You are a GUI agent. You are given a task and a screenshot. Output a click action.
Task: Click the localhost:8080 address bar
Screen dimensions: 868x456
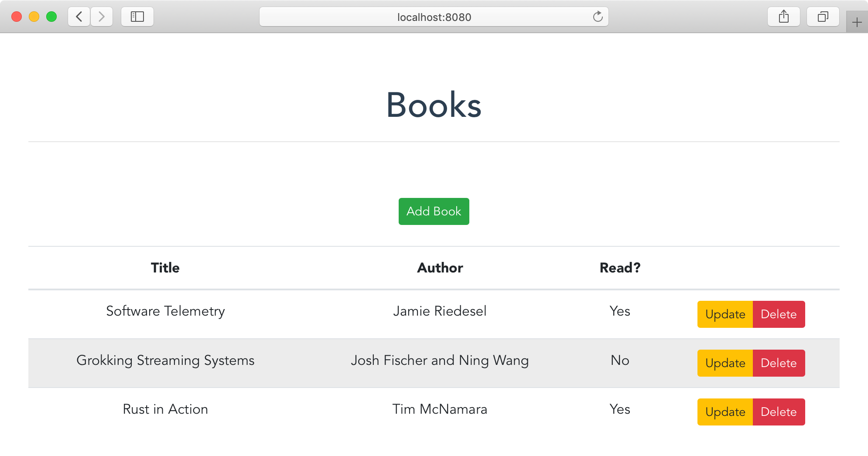coord(434,17)
